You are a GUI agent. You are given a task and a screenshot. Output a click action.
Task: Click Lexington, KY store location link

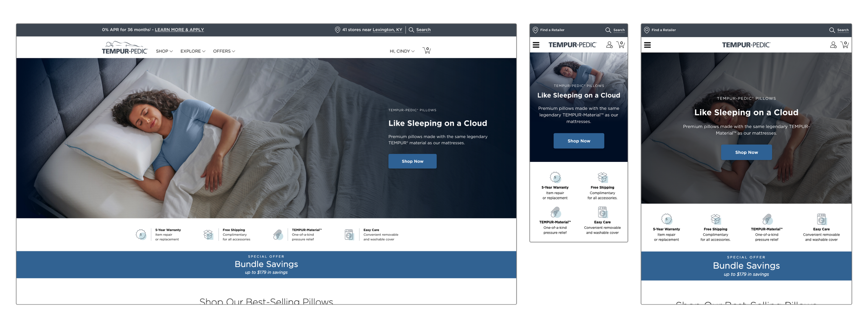tap(387, 30)
